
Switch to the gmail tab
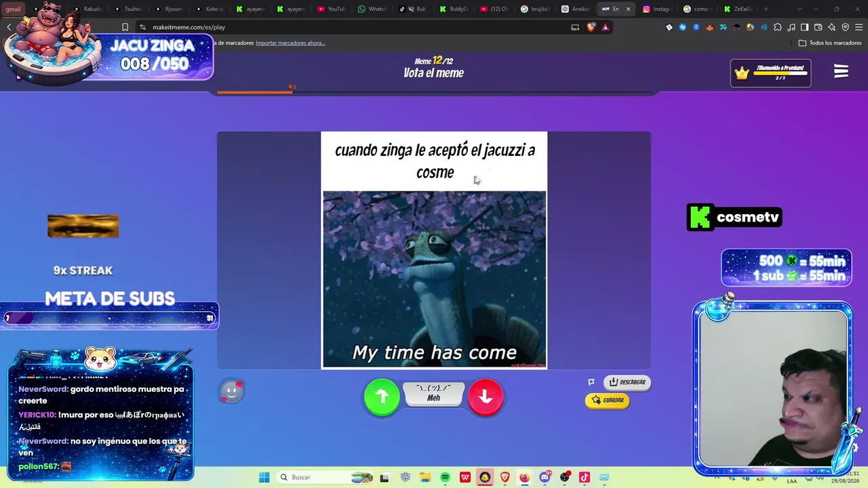coord(14,9)
